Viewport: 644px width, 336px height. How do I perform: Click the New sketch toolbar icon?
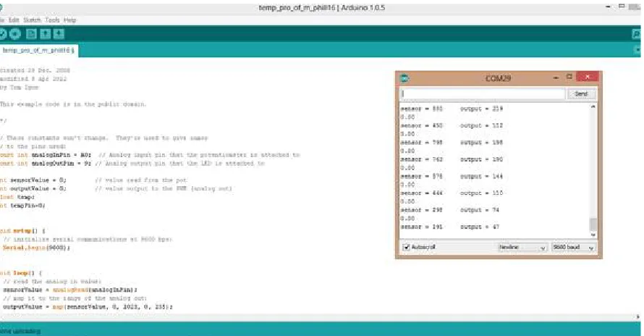(x=31, y=34)
